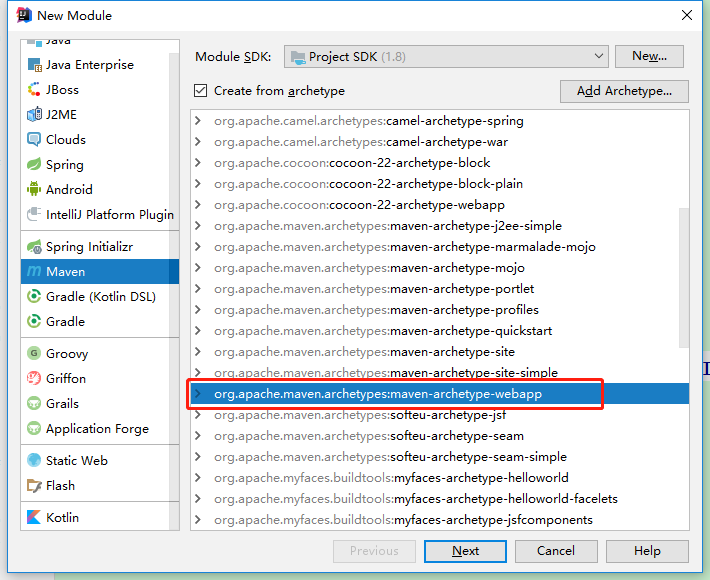Click the Maven 'm' icon
Viewport: 710px width, 580px height.
point(34,272)
